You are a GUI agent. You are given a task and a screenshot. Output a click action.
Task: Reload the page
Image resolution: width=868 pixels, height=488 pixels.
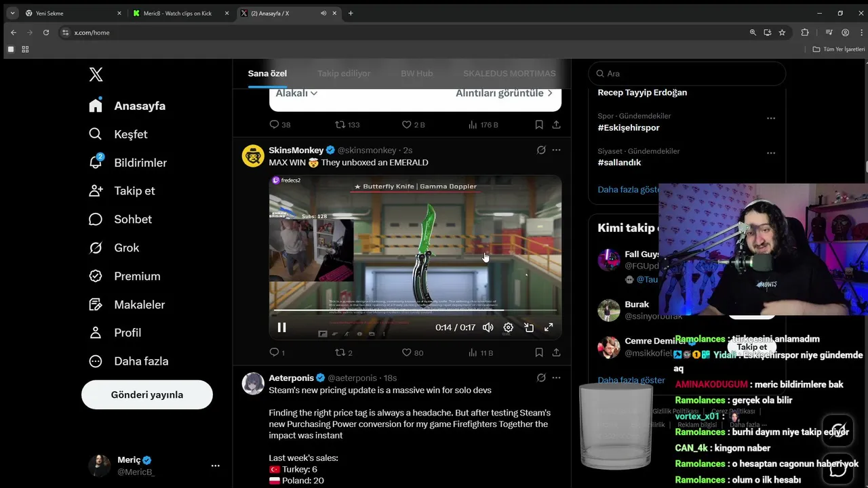pos(46,33)
